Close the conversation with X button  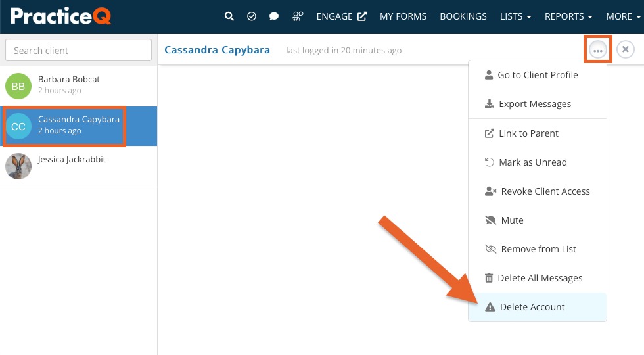click(625, 49)
